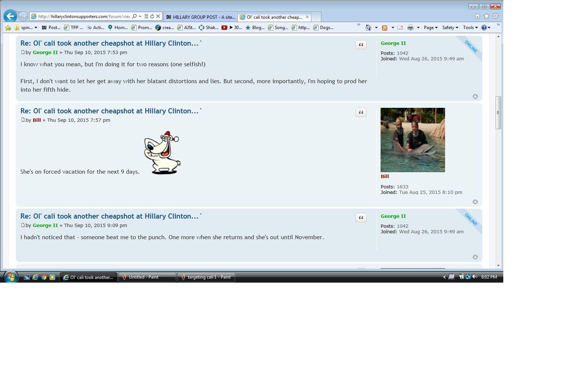Switch to targeting cali 1 Paint window
This screenshot has width=588, height=379.
click(x=206, y=277)
